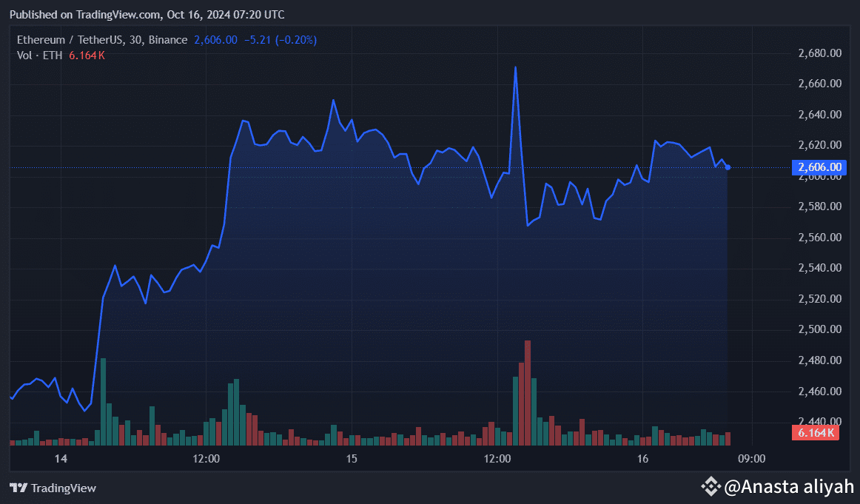Click the 14 date label on time axis
Viewport: 860px width, 504px height.
coord(61,459)
